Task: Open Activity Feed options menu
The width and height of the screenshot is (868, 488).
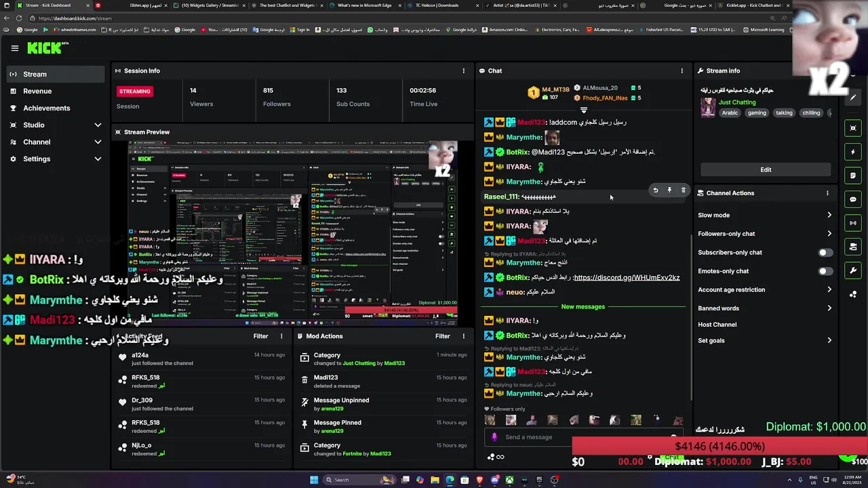Action: 281,336
